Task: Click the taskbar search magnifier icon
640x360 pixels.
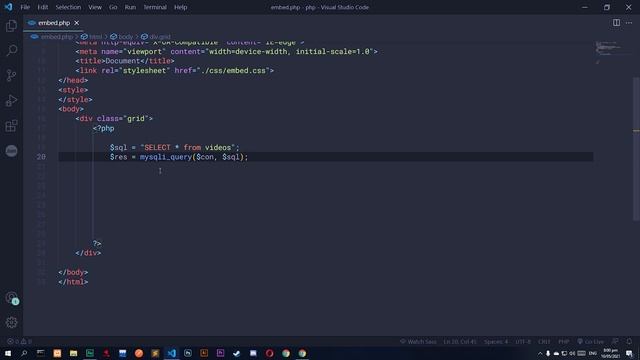Action: 24,353
